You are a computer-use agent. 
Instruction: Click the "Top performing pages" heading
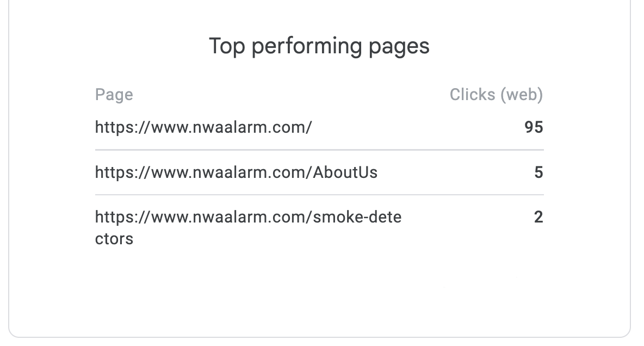tap(319, 46)
